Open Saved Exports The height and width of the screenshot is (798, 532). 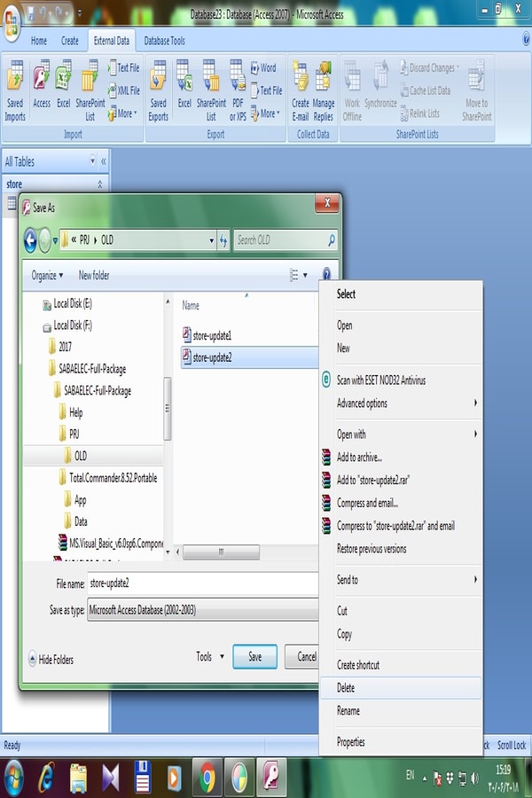point(159,91)
